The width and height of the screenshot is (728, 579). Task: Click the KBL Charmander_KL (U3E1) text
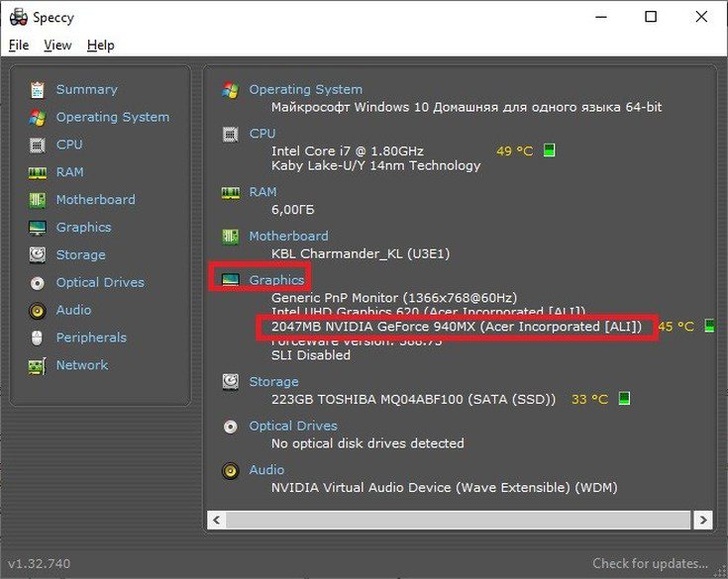[361, 254]
